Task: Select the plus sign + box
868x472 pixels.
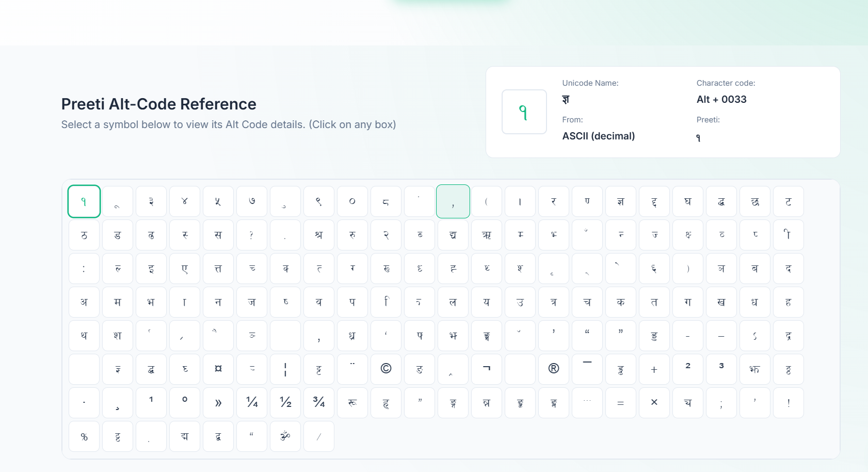Action: (x=654, y=369)
